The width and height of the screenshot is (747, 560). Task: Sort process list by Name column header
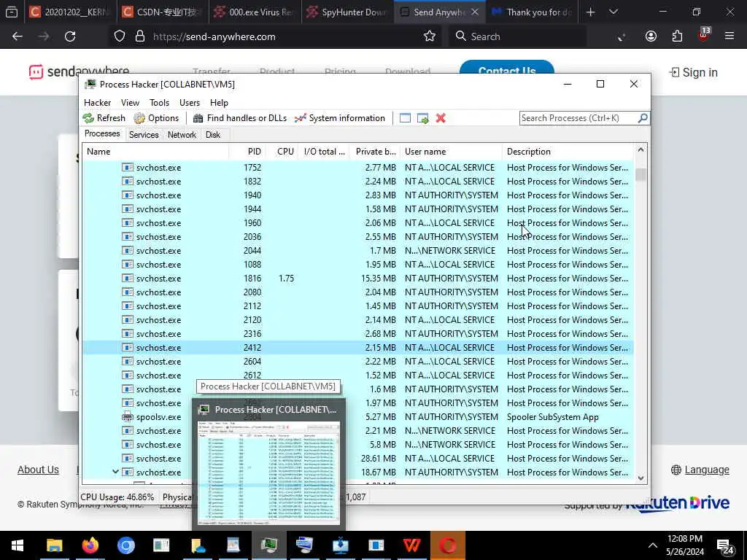[x=155, y=152]
